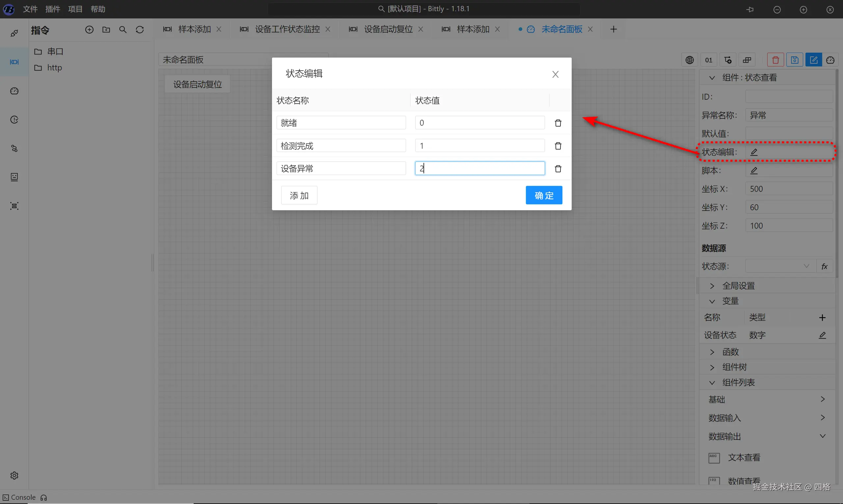This screenshot has width=843, height=504.
Task: Click the globe icon in panel toolbar
Action: pos(689,60)
